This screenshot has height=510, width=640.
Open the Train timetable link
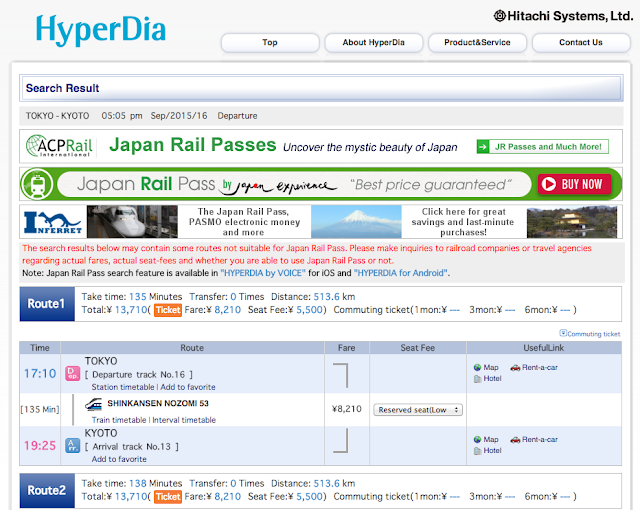point(119,420)
